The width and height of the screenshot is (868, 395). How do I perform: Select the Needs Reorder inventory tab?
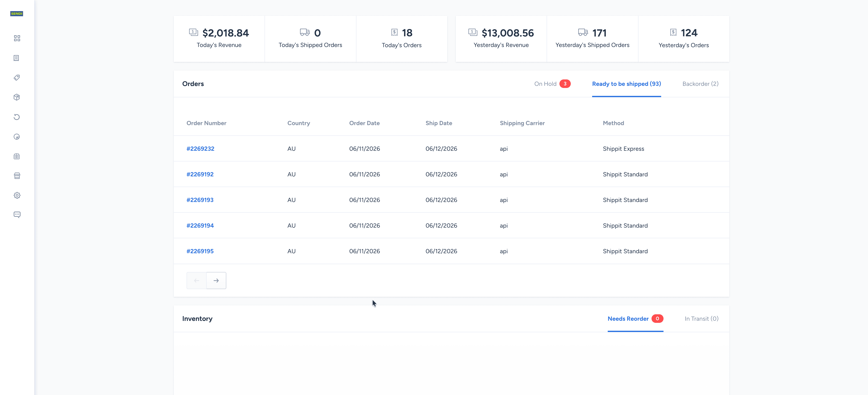tap(635, 319)
